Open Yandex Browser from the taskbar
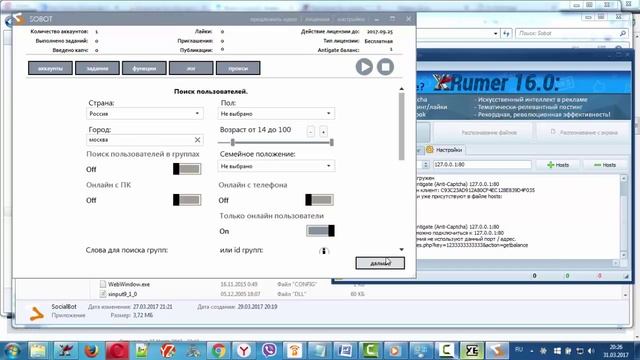The height and width of the screenshot is (360, 640). pyautogui.click(x=244, y=351)
